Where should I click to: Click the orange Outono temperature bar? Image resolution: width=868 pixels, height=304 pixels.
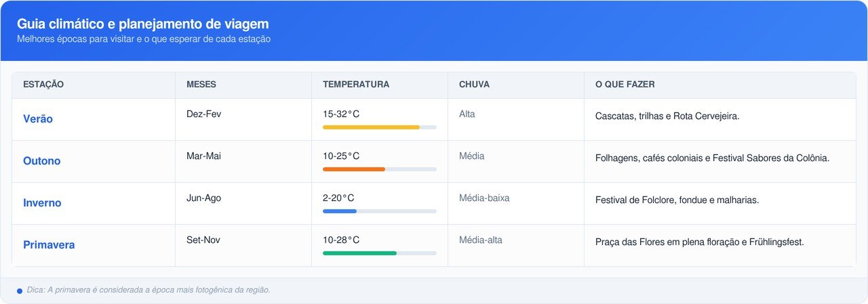354,169
